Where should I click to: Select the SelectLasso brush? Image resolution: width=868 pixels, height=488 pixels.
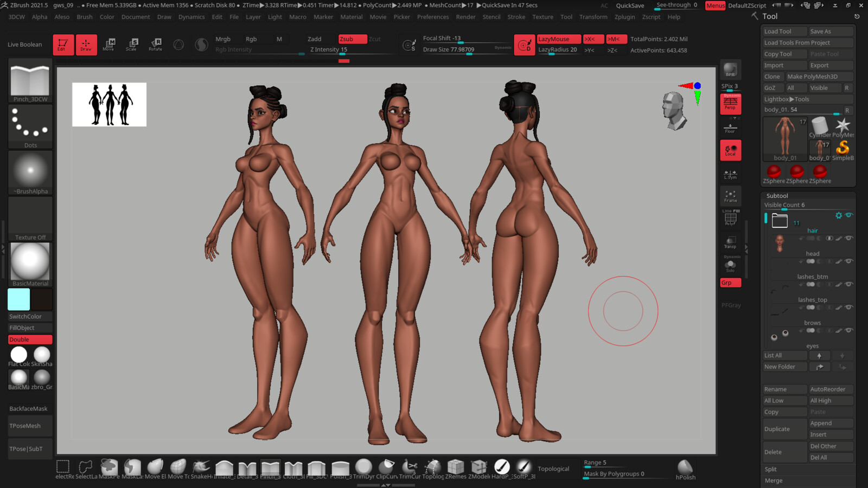point(86,469)
